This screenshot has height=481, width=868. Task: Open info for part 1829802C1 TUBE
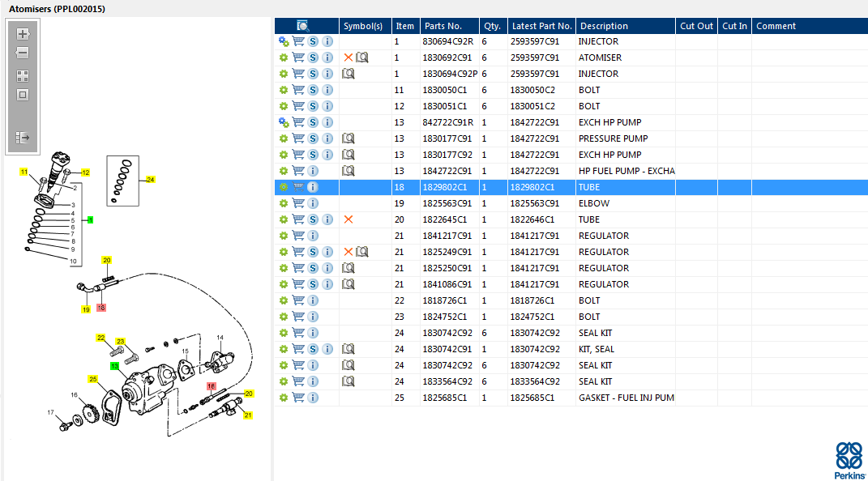click(313, 187)
